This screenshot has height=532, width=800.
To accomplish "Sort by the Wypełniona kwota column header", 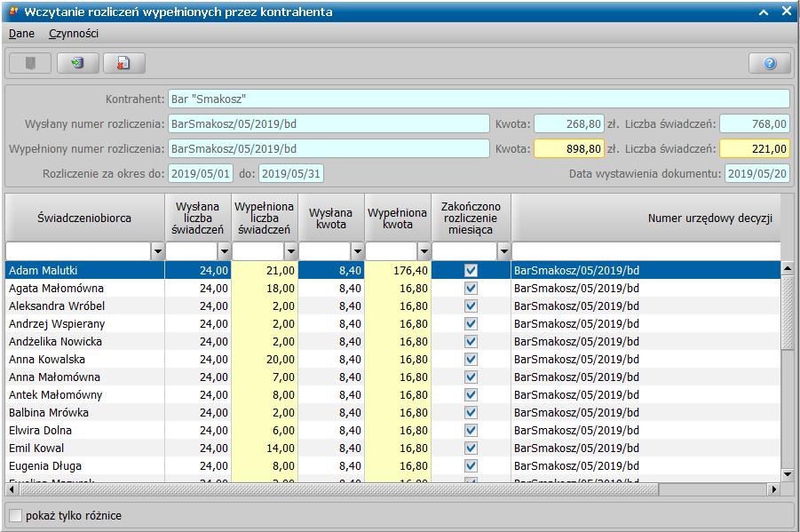I will [398, 218].
